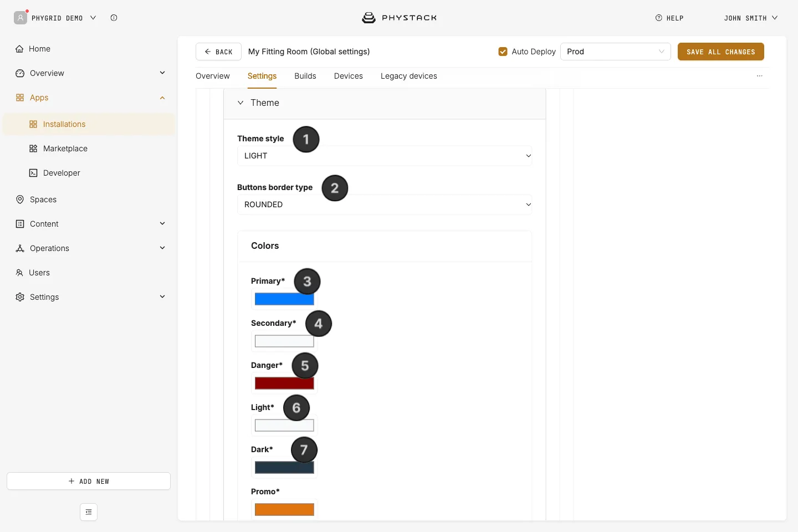
Task: Click the Overview gauge icon
Action: tap(20, 73)
